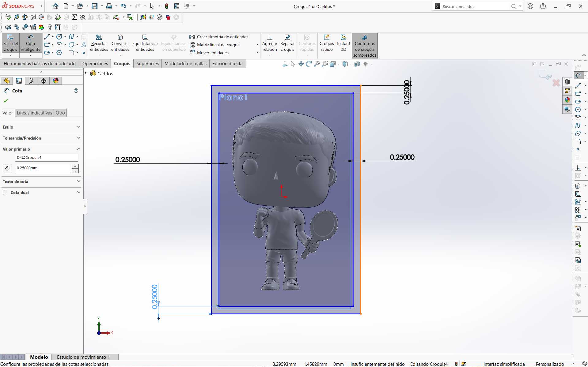
Task: Select the Sketch Fillet tool
Action: [71, 53]
